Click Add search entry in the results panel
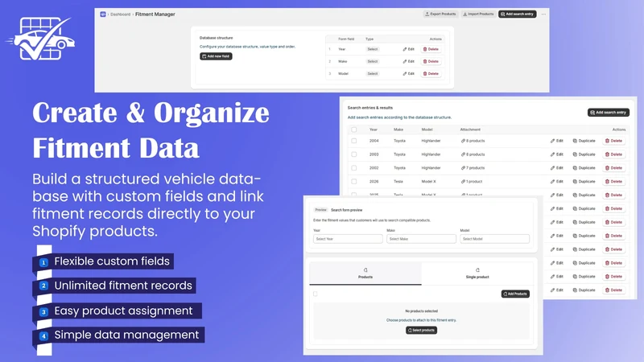644x362 pixels. tap(609, 113)
